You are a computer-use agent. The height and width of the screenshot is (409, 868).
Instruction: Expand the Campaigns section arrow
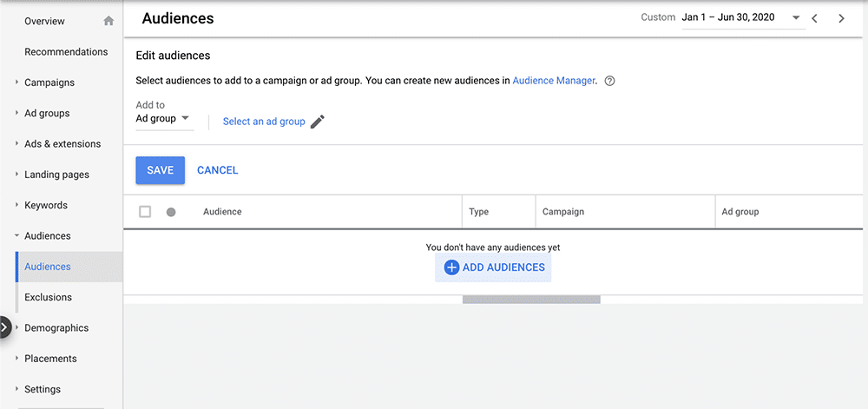pyautogui.click(x=16, y=82)
